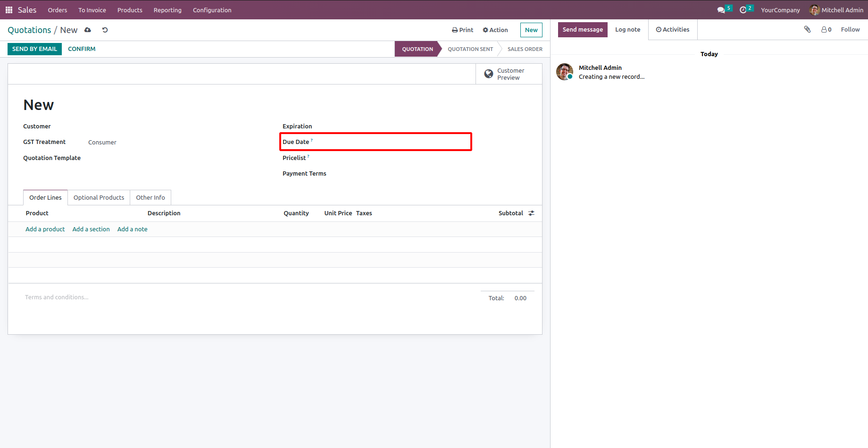
Task: Click Add a product link
Action: 45,229
